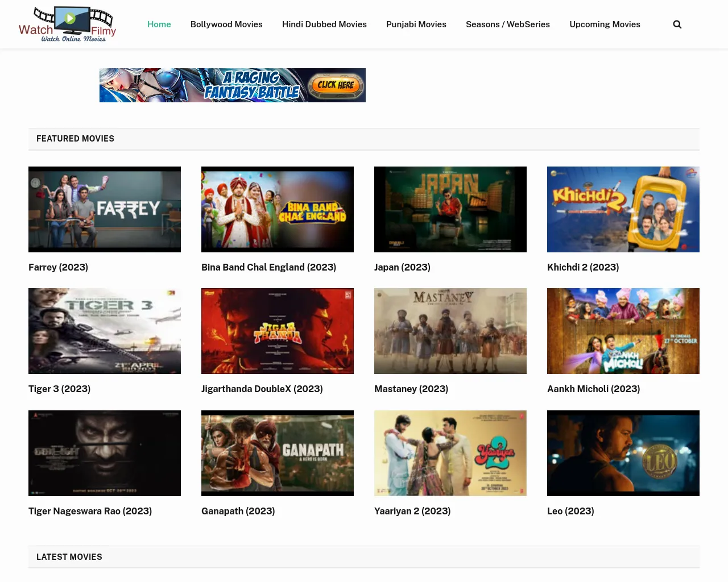The height and width of the screenshot is (582, 728).
Task: Click the LATEST MOVIES section heading
Action: [x=69, y=557]
